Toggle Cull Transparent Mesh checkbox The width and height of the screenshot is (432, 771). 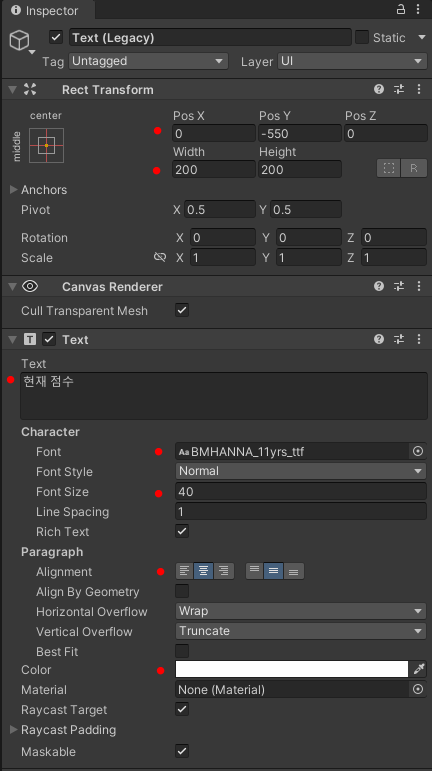pyautogui.click(x=182, y=310)
